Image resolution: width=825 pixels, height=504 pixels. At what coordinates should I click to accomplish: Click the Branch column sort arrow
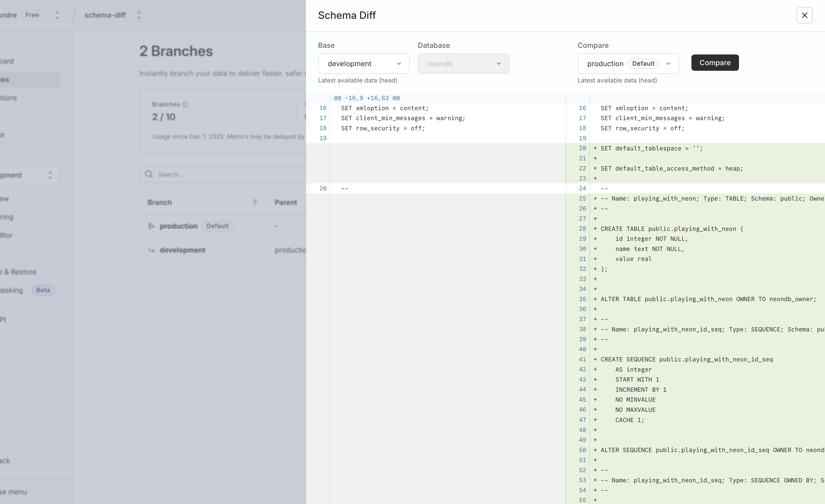tap(255, 202)
